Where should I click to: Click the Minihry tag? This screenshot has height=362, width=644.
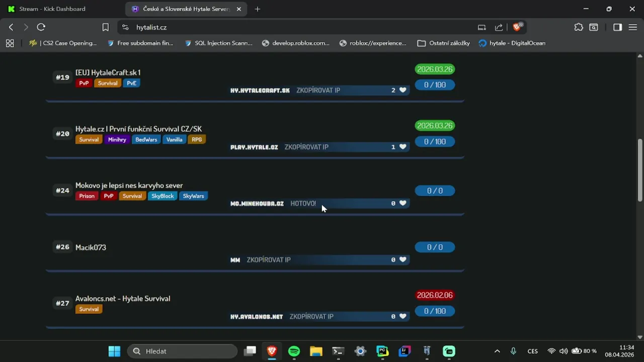pyautogui.click(x=117, y=140)
